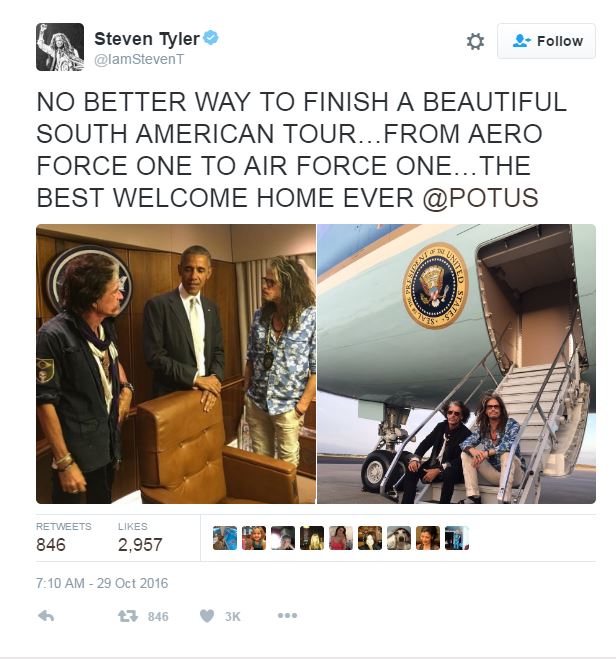Open the little girl avatar among likers
This screenshot has width=616, height=659.
254,538
